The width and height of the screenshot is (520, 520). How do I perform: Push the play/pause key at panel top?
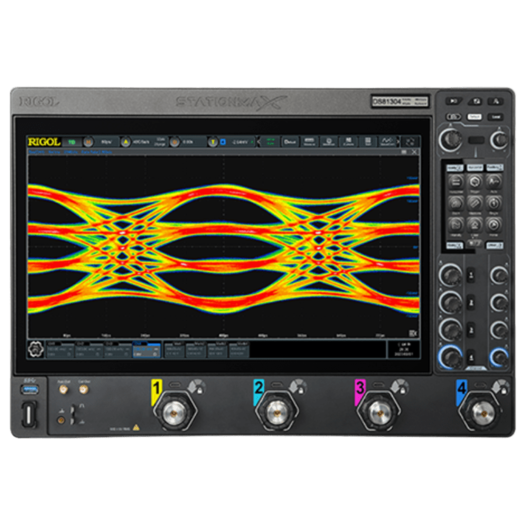(454, 101)
